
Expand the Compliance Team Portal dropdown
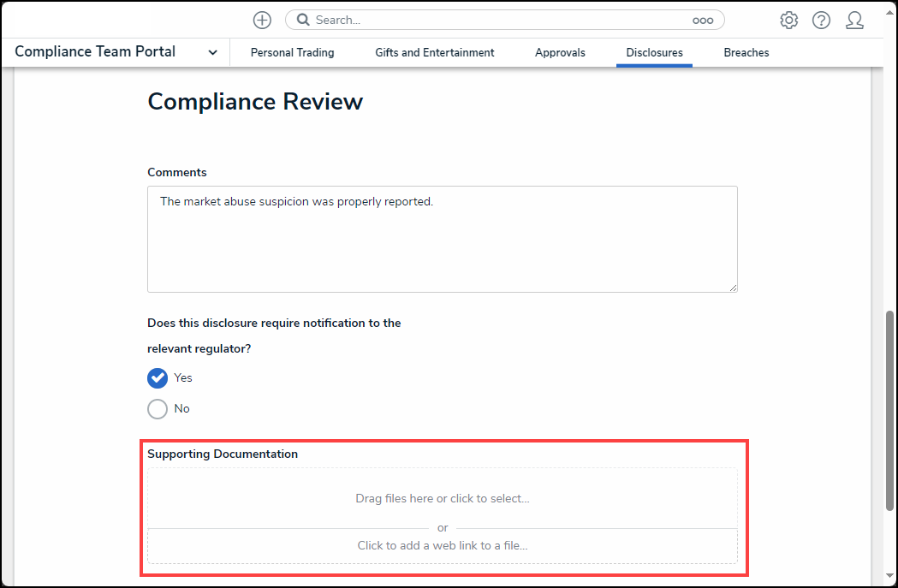[x=212, y=52]
